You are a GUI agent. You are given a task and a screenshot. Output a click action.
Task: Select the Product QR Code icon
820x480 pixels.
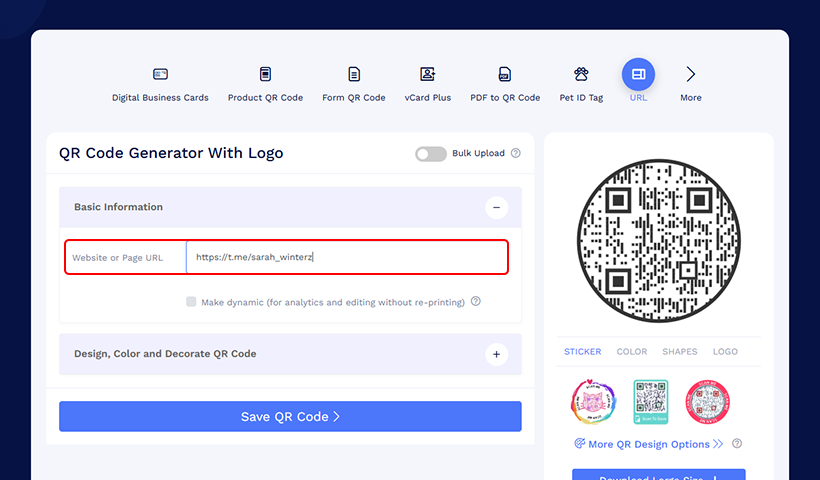click(x=265, y=74)
